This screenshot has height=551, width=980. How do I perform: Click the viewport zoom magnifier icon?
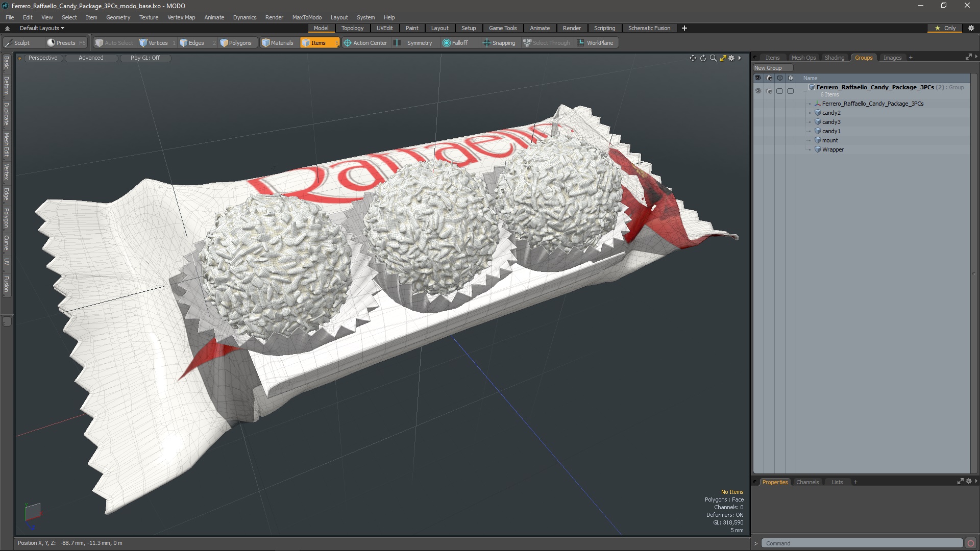click(713, 58)
